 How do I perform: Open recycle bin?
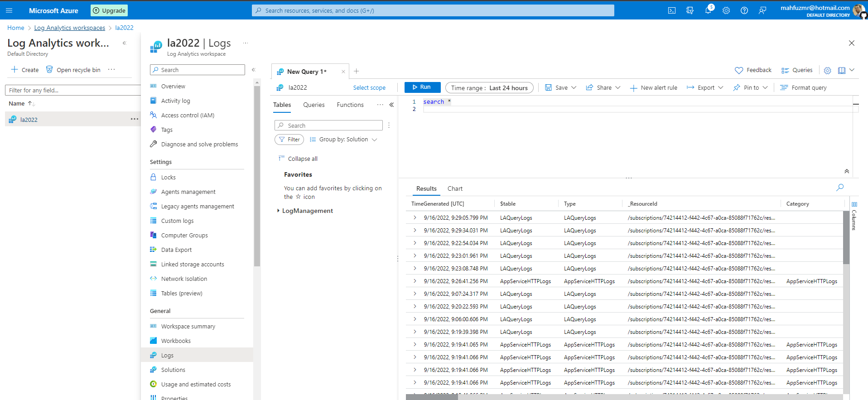click(x=73, y=70)
